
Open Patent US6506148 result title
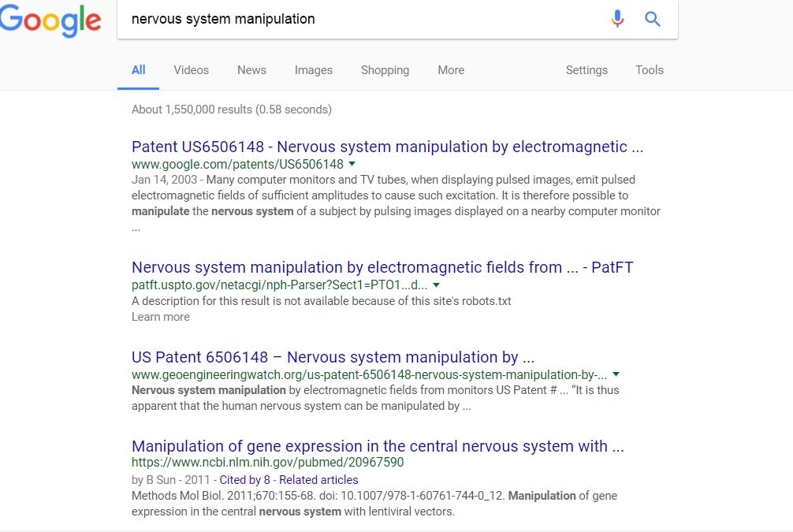tap(387, 147)
